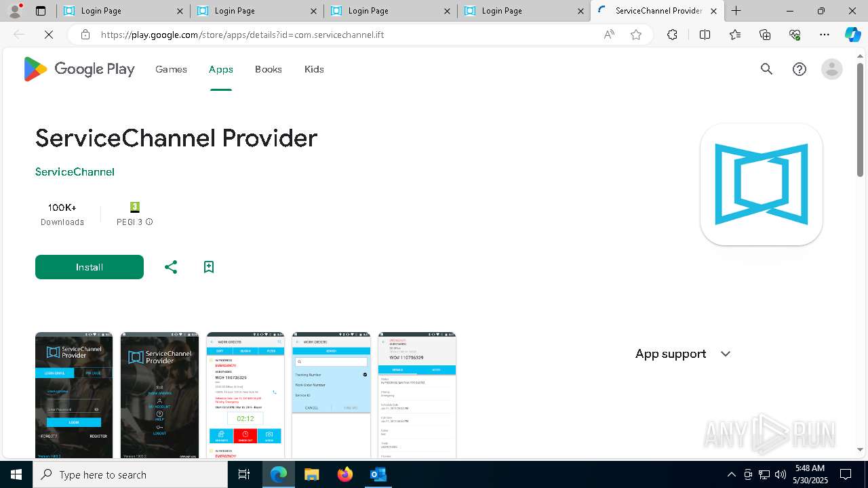This screenshot has height=488, width=868.
Task: View site information lock icon
Action: [85, 35]
